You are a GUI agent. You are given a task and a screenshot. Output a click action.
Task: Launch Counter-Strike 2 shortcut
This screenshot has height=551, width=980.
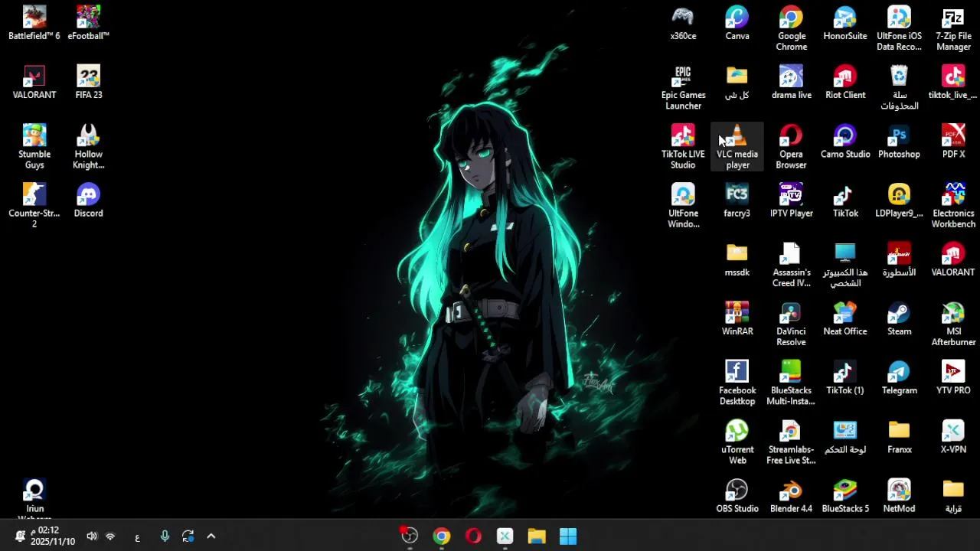[x=34, y=205]
